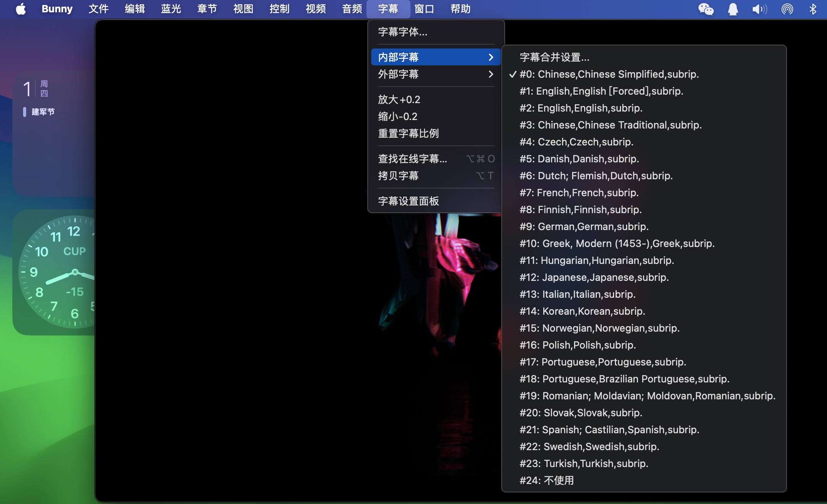This screenshot has width=827, height=504.
Task: Open the Bluetooth menu bar icon
Action: (x=813, y=9)
